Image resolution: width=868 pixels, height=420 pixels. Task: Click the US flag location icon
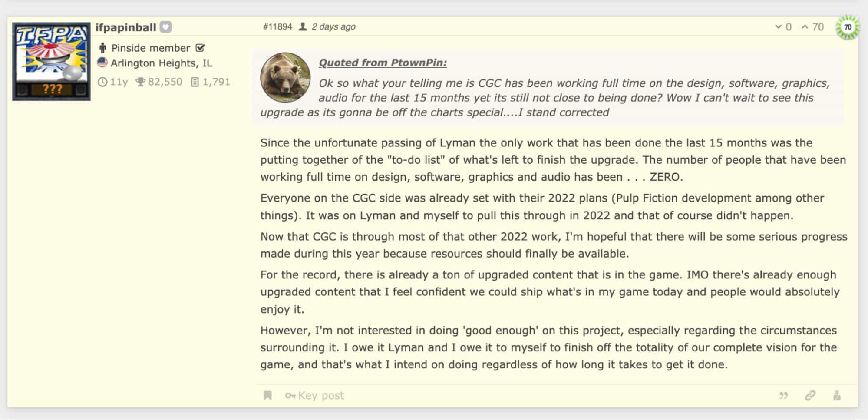[x=102, y=63]
